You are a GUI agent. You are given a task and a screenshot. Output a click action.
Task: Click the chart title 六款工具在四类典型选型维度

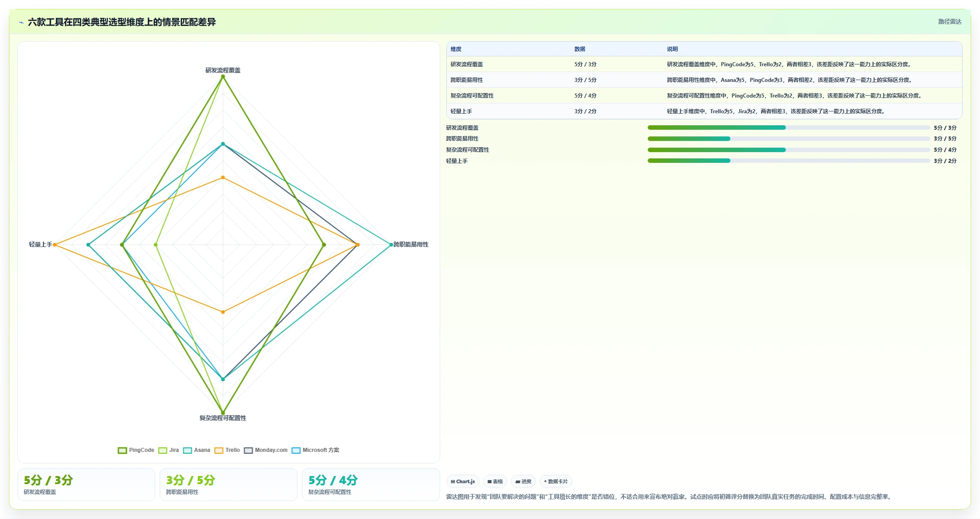122,22
